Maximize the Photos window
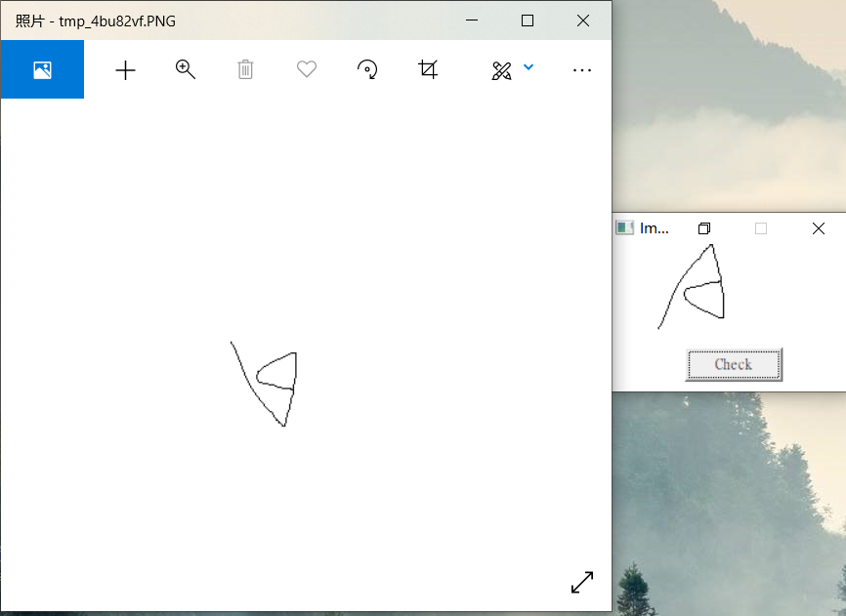846x616 pixels. [x=528, y=21]
